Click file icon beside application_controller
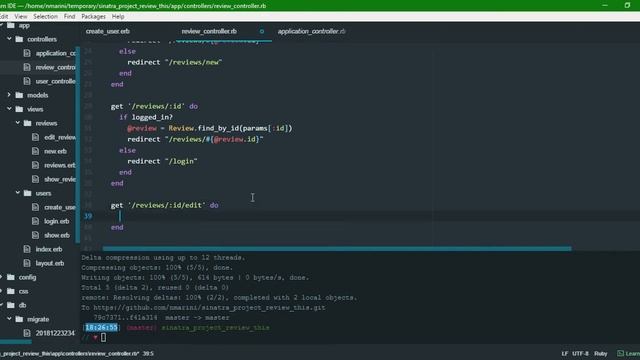Image resolution: width=640 pixels, height=360 pixels. pos(27,53)
